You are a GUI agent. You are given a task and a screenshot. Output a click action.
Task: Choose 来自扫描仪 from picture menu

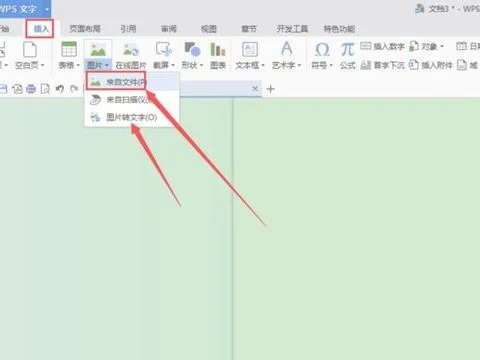tap(131, 99)
